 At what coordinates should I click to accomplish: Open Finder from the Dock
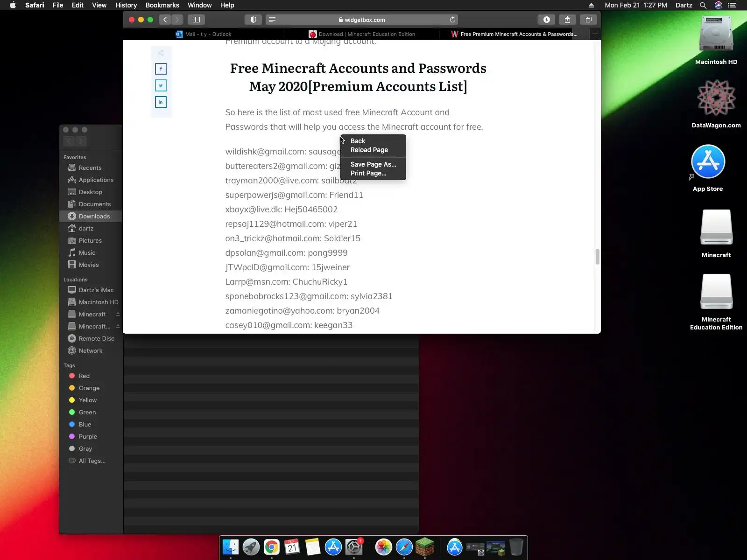[x=231, y=547]
